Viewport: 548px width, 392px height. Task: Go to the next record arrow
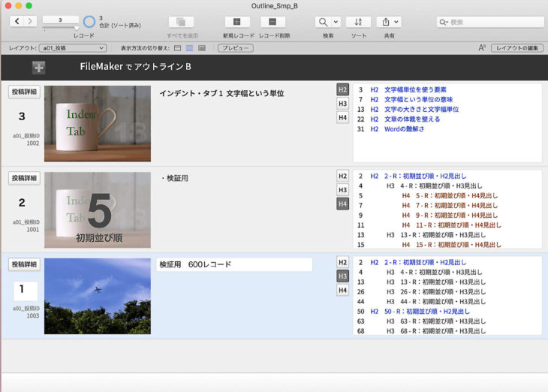[30, 21]
